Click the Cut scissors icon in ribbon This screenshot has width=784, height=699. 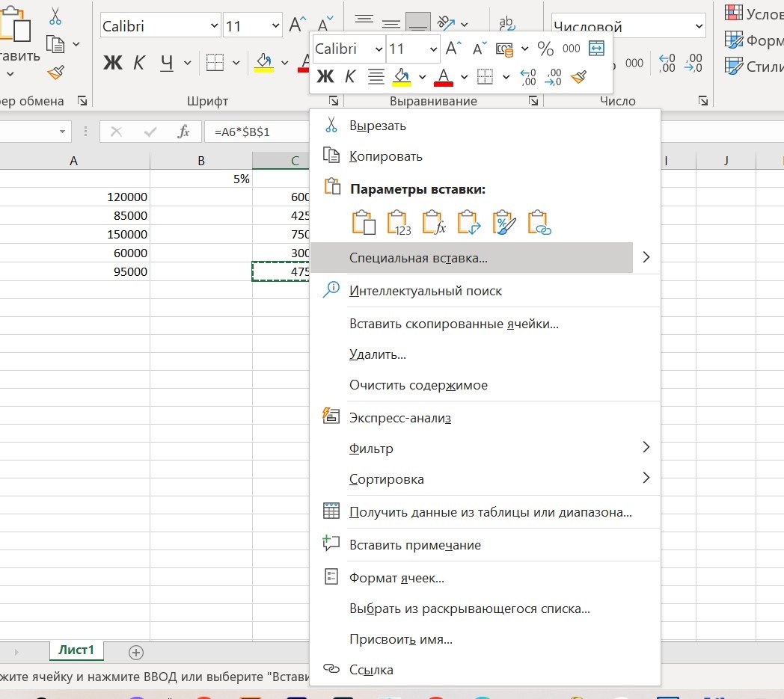click(55, 16)
